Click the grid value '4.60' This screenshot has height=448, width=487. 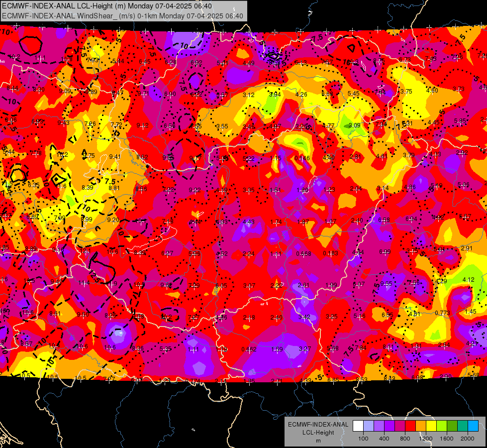pos(432,91)
